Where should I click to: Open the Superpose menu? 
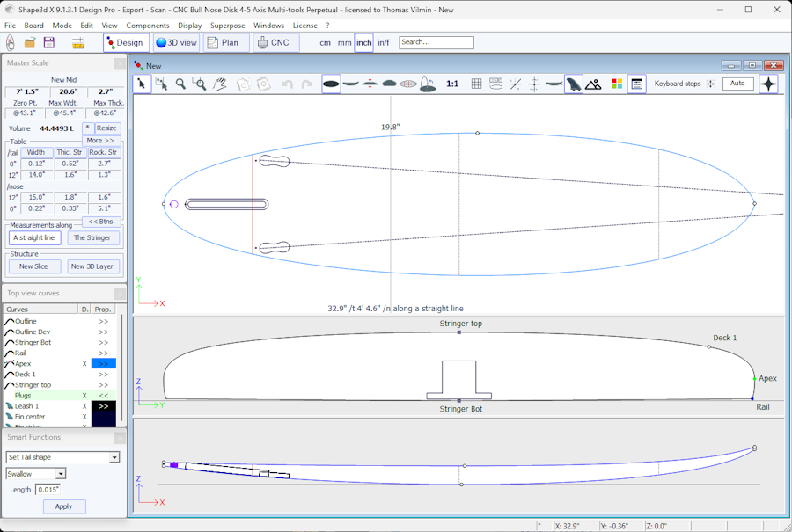(227, 26)
